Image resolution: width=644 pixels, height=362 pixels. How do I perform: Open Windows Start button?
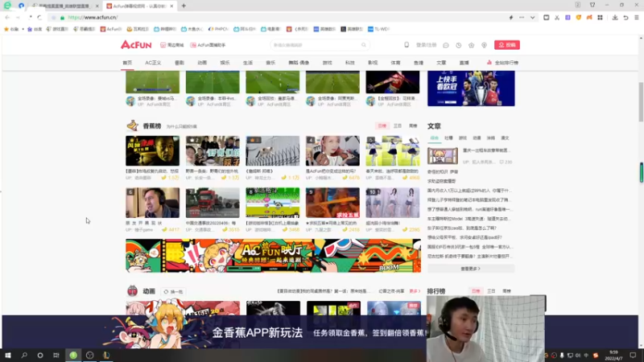[8, 356]
